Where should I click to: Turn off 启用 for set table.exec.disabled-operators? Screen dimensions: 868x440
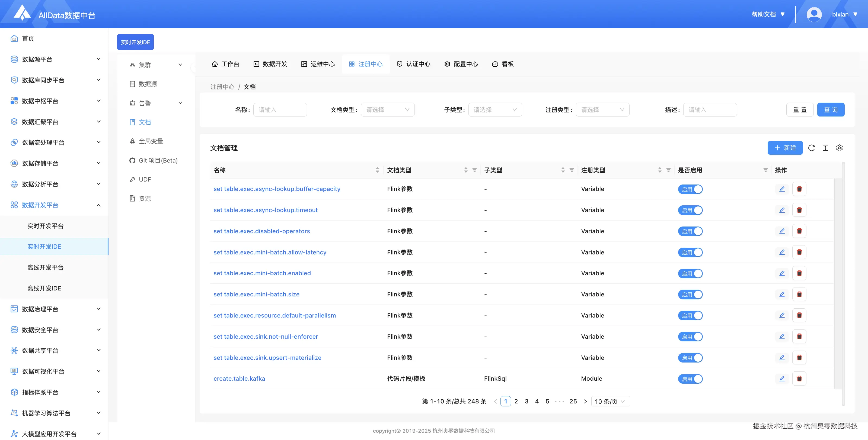tap(690, 231)
